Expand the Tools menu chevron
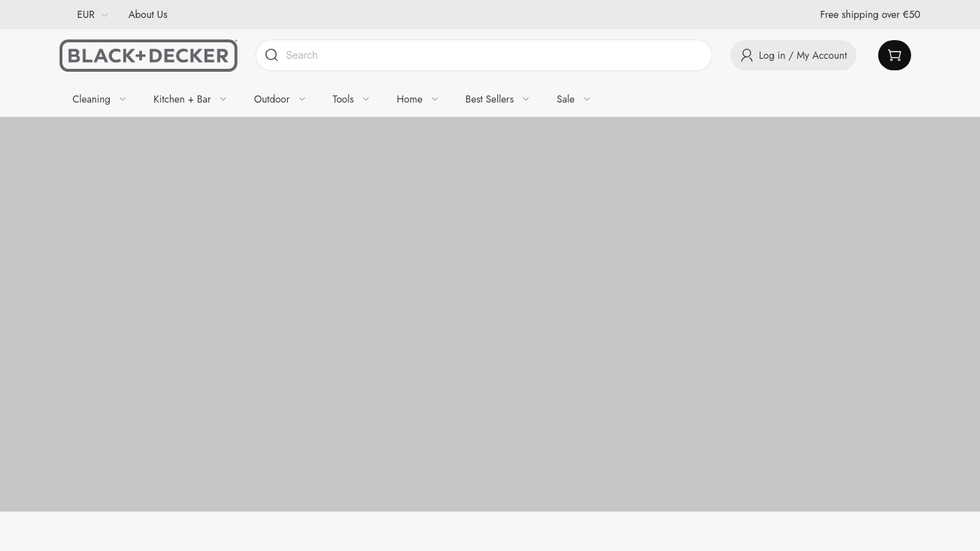 (x=366, y=99)
